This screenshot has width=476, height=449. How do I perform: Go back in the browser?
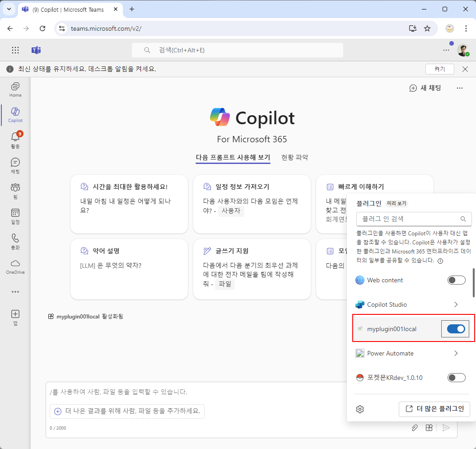click(10, 28)
